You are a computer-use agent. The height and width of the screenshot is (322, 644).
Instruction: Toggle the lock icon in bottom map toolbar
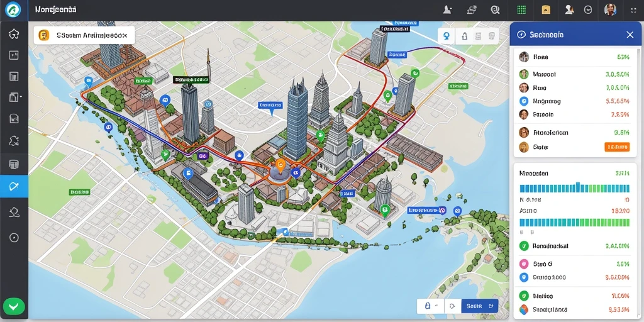[427, 306]
